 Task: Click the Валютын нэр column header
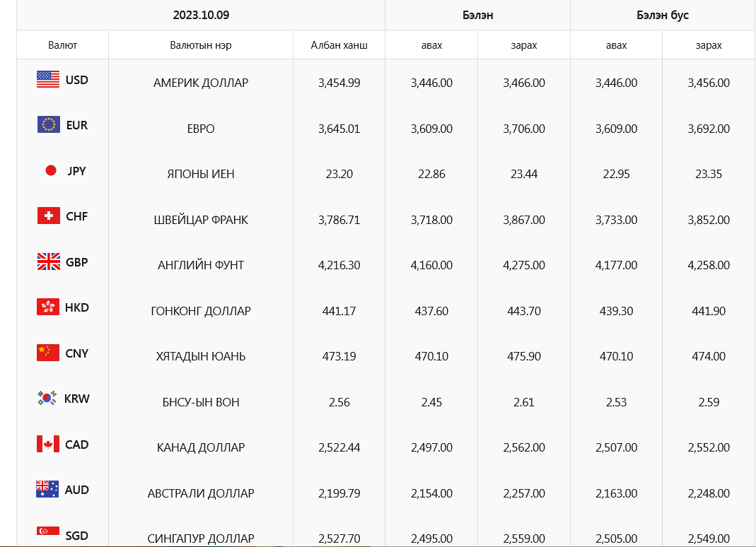(201, 45)
